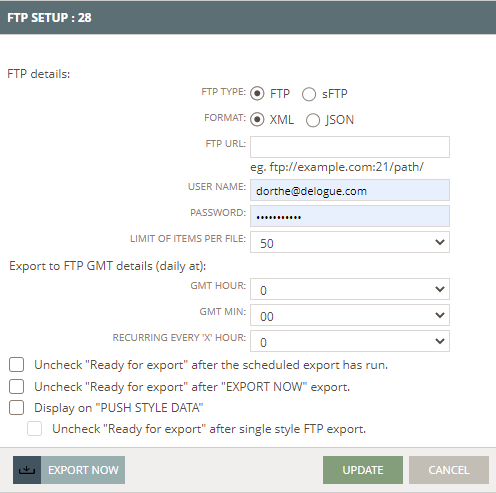Focus the User Name input field
This screenshot has height=493, width=496.
coord(350,190)
